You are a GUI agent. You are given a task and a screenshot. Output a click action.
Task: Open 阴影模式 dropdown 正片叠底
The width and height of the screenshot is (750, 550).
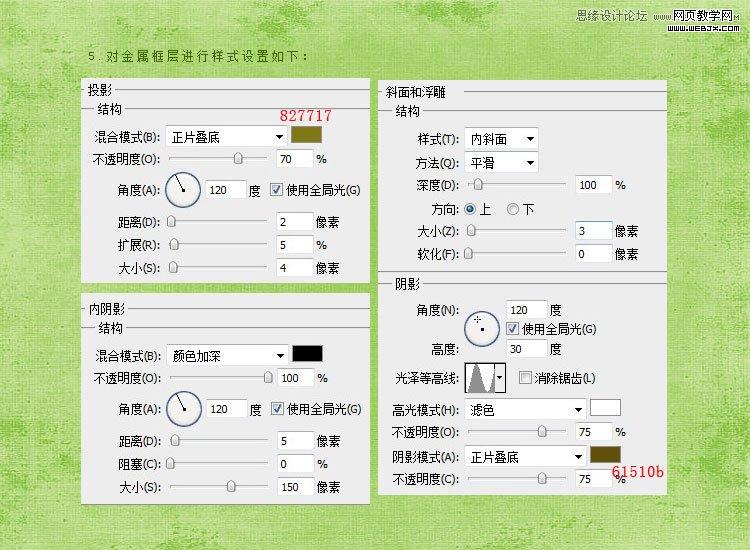[525, 457]
